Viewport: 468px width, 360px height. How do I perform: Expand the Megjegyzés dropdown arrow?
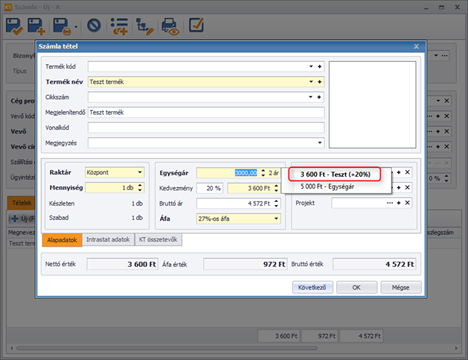320,143
